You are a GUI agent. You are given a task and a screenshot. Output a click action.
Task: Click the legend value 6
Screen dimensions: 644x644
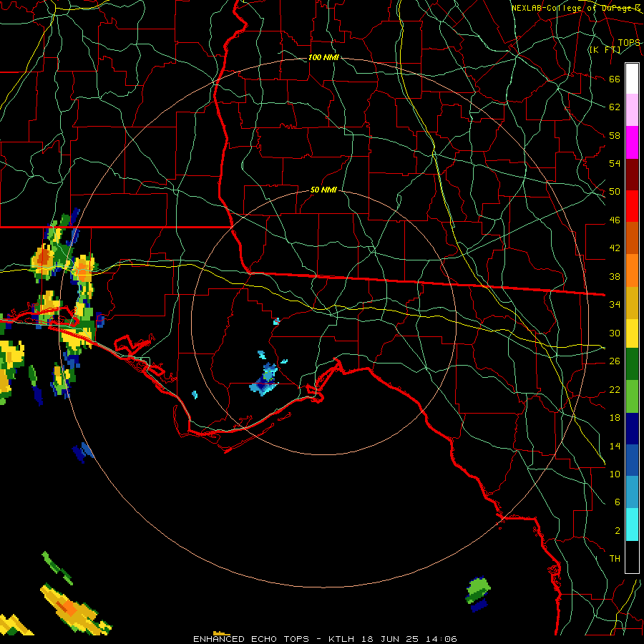pyautogui.click(x=617, y=502)
